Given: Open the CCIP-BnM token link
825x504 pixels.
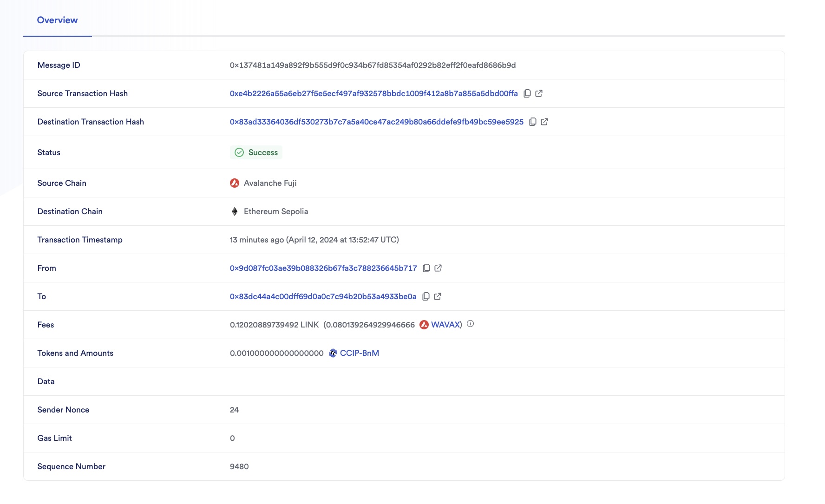Looking at the screenshot, I should [x=359, y=353].
